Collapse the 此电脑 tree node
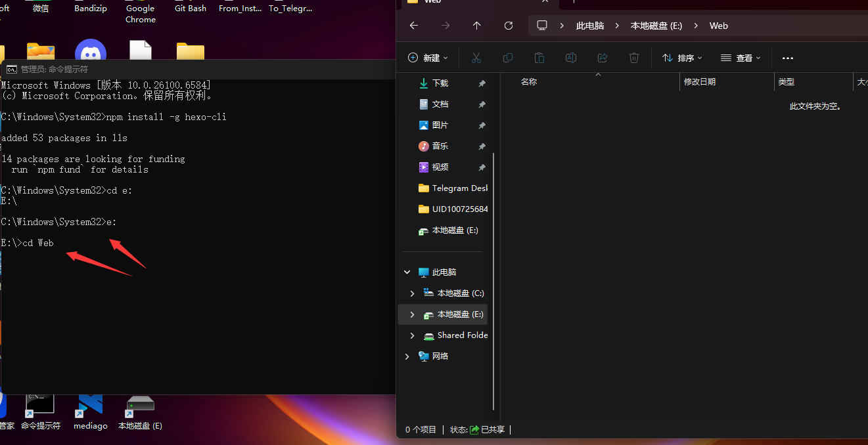This screenshot has height=445, width=868. pos(407,272)
